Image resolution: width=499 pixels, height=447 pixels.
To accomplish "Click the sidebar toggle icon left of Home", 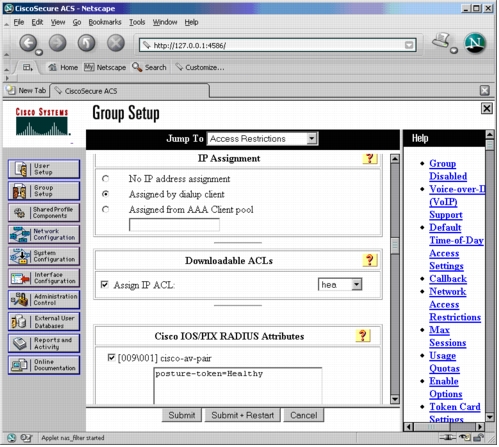I will point(27,68).
